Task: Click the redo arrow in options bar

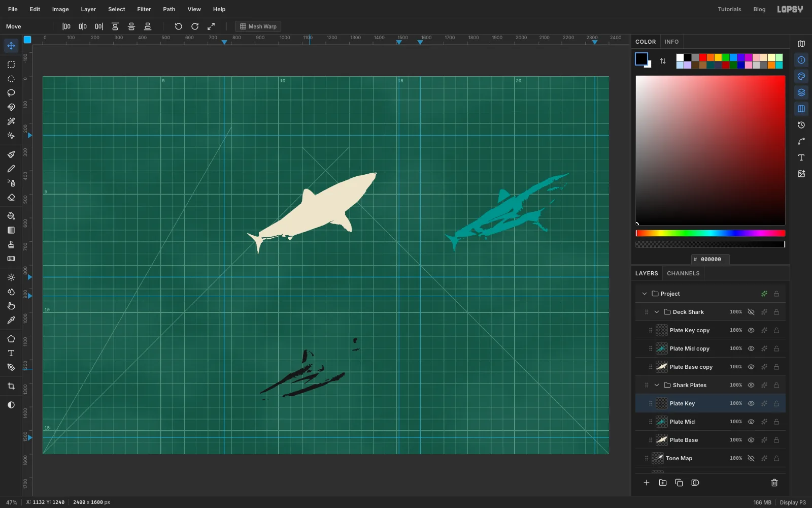Action: 195,26
